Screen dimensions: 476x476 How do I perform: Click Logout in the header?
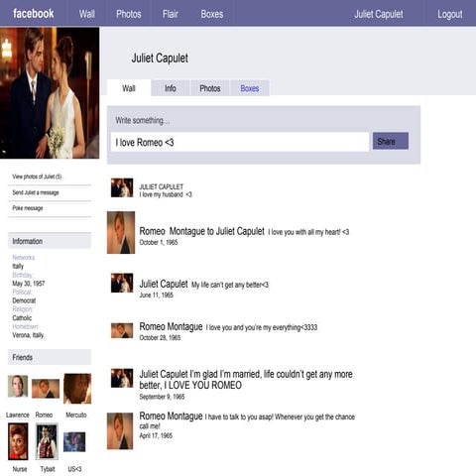point(450,14)
